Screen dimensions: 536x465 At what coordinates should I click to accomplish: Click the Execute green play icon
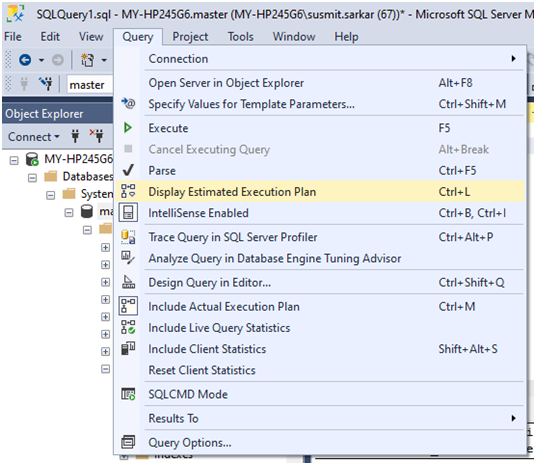[128, 128]
